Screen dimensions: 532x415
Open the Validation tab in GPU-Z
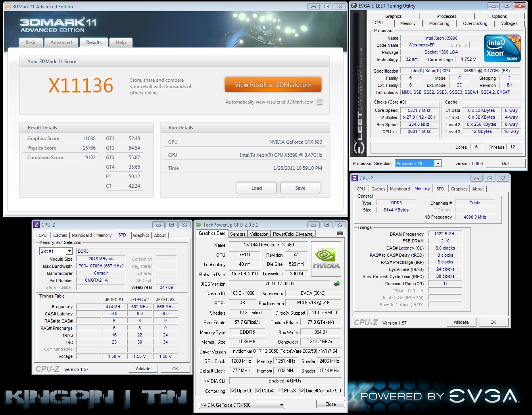point(259,234)
